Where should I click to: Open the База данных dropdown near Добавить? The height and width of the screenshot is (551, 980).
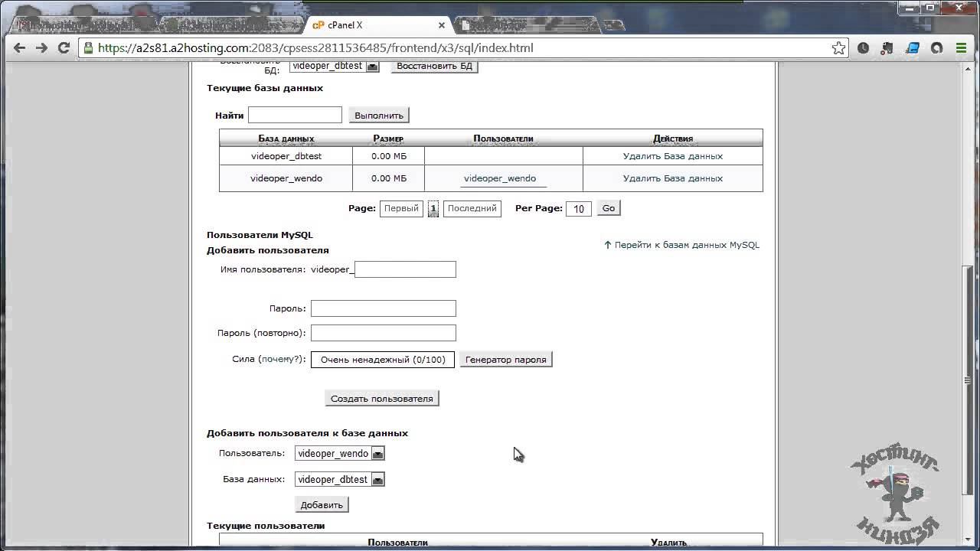(340, 480)
